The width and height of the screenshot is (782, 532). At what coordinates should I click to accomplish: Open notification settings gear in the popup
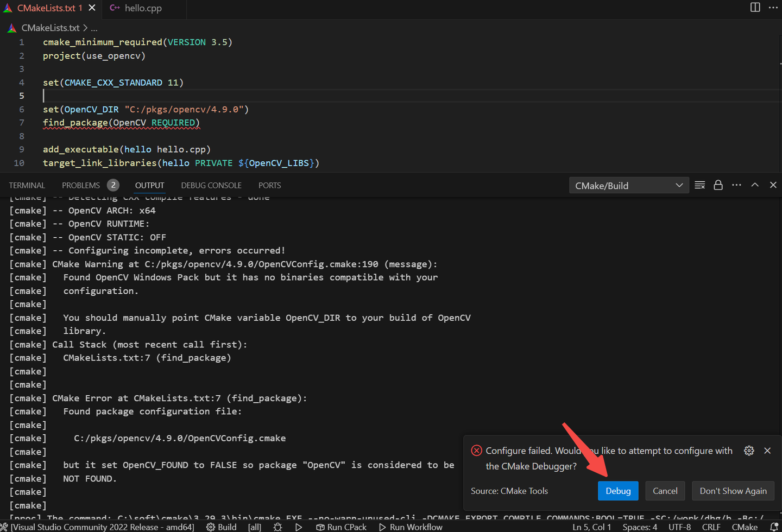tap(749, 450)
